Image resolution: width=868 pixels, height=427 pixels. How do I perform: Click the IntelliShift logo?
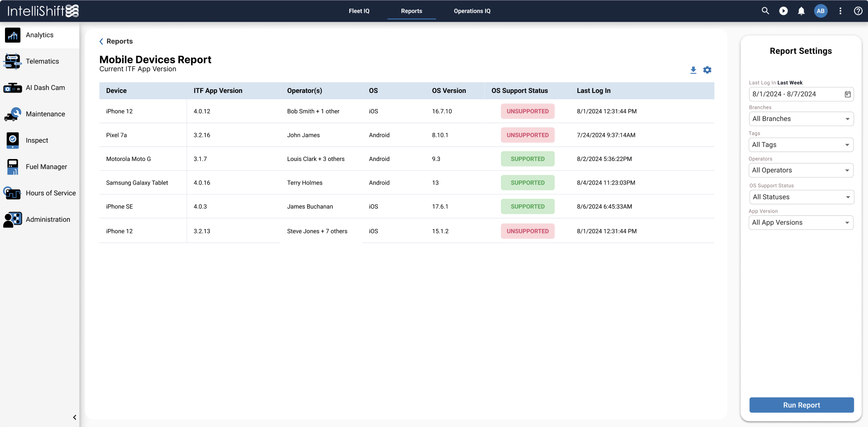(x=43, y=11)
